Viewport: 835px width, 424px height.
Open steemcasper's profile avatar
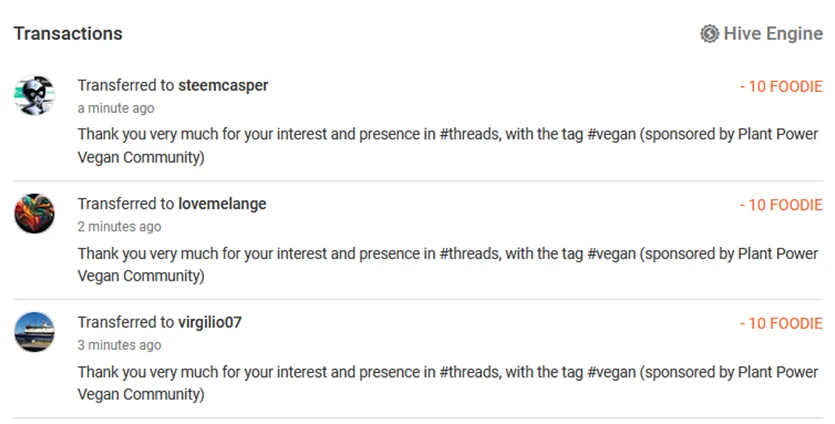tap(34, 95)
